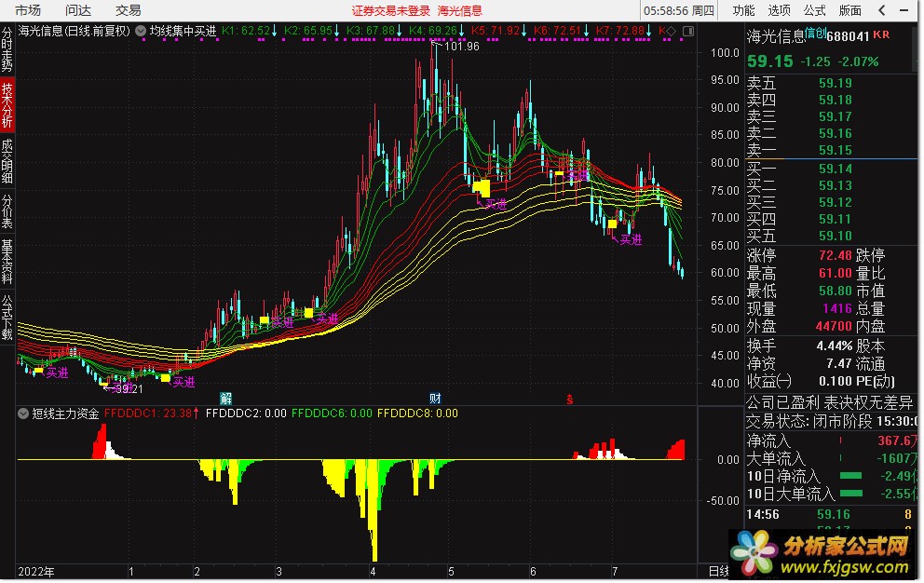The height and width of the screenshot is (583, 924).
Task: Click the 101.96 high price label
Action: point(461,46)
